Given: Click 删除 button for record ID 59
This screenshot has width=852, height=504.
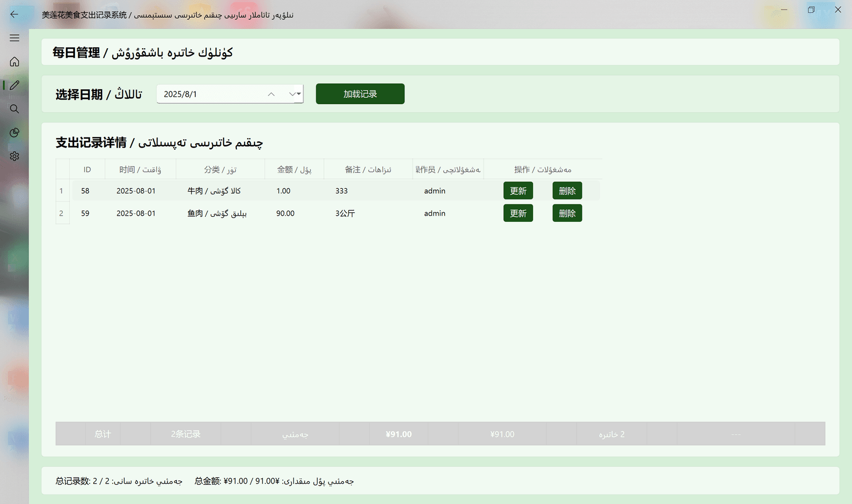Looking at the screenshot, I should tap(567, 213).
